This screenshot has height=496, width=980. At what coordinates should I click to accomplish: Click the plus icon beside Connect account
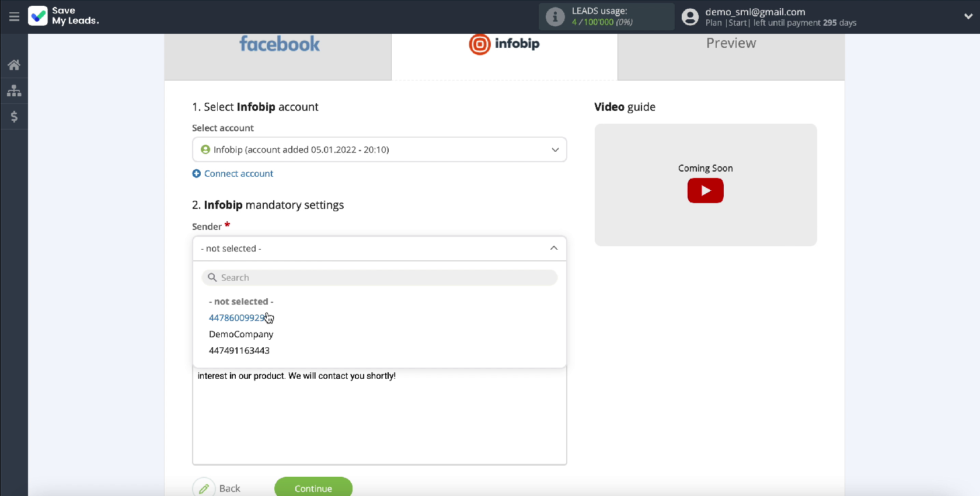point(197,173)
